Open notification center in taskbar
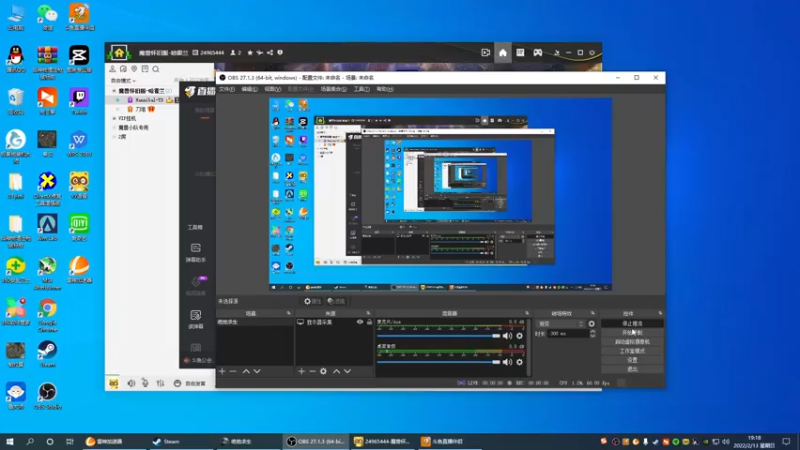The image size is (800, 450). (786, 442)
